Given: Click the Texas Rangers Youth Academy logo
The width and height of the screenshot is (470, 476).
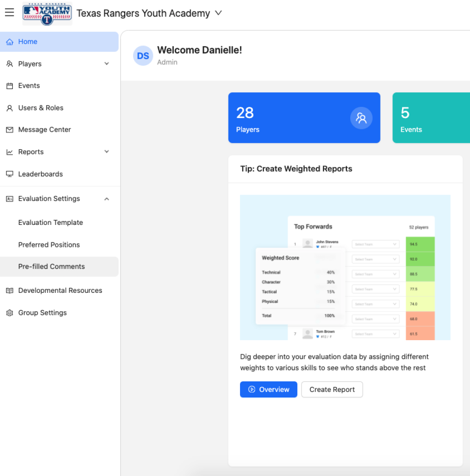Looking at the screenshot, I should click(x=47, y=14).
